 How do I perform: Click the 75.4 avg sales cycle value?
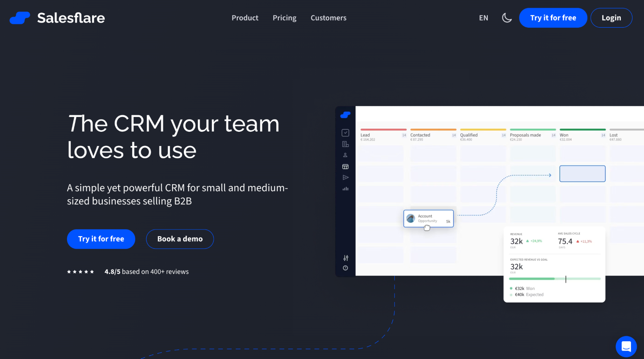565,241
